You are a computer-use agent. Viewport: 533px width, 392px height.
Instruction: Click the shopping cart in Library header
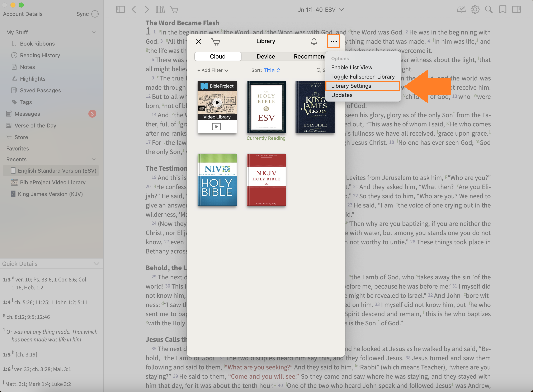click(x=215, y=42)
